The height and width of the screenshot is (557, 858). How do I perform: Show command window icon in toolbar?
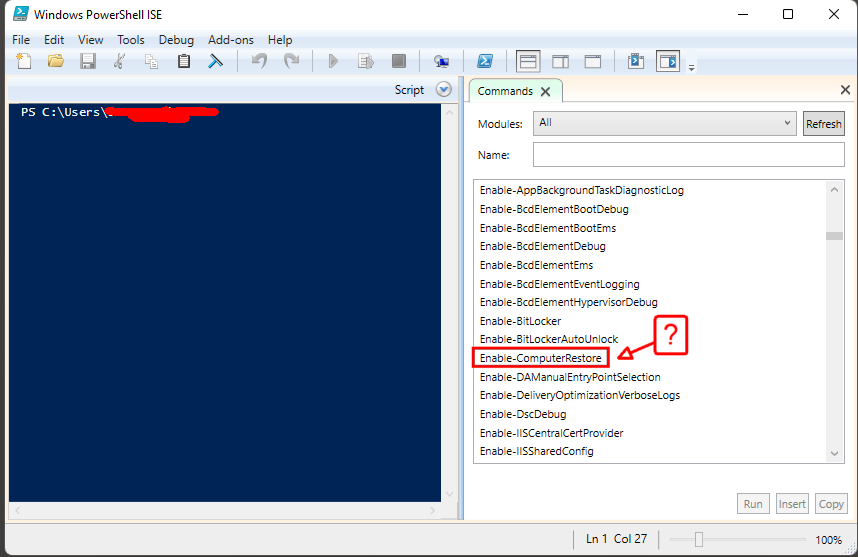636,61
